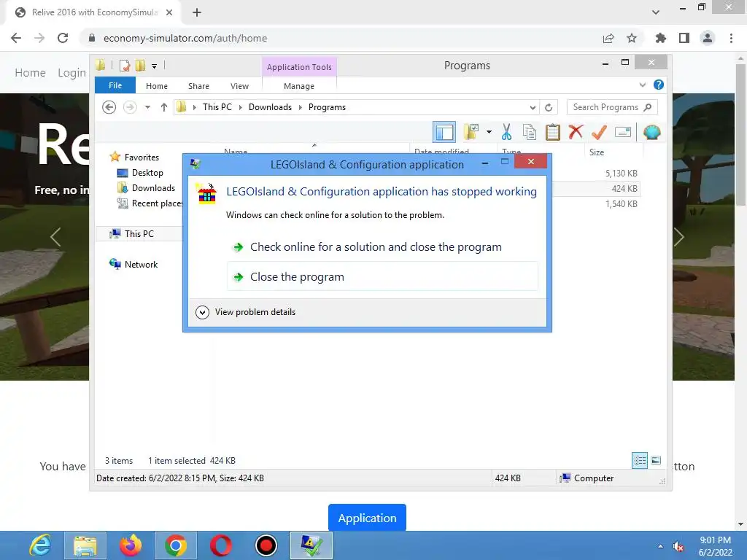Click Login link on website

[x=71, y=73]
